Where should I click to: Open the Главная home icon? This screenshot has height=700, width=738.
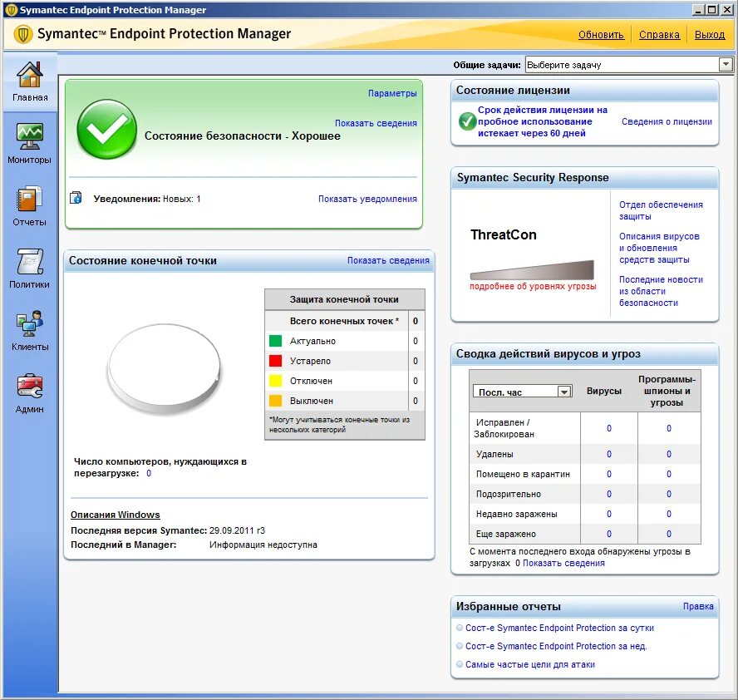[30, 76]
